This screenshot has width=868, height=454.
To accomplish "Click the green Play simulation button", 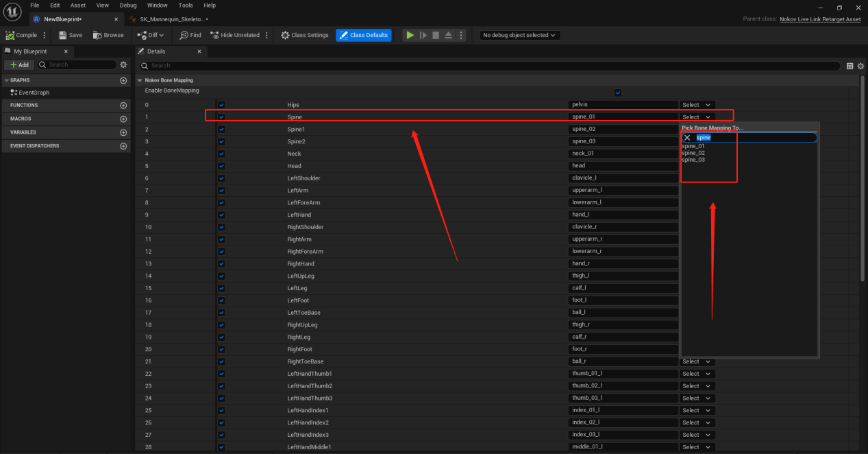I will click(410, 35).
